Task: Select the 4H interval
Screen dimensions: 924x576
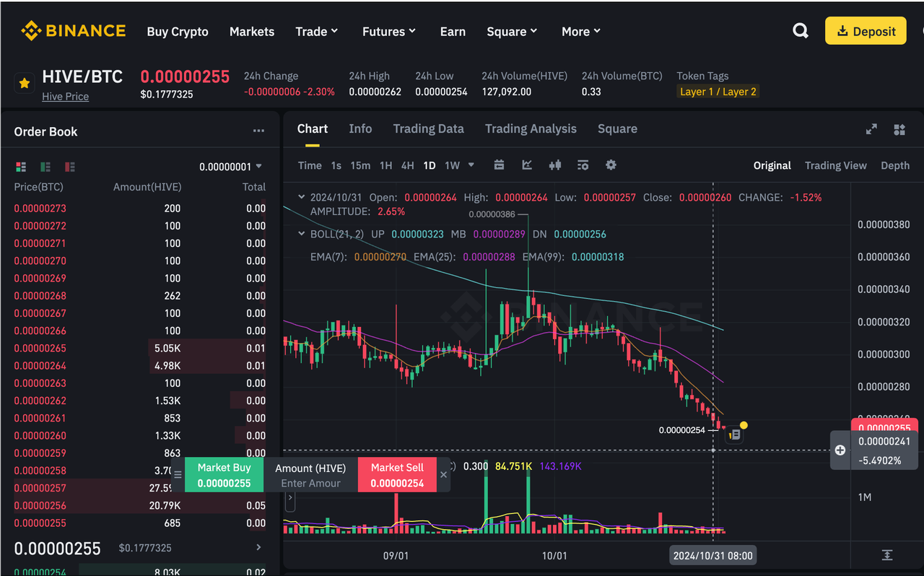Action: 408,165
